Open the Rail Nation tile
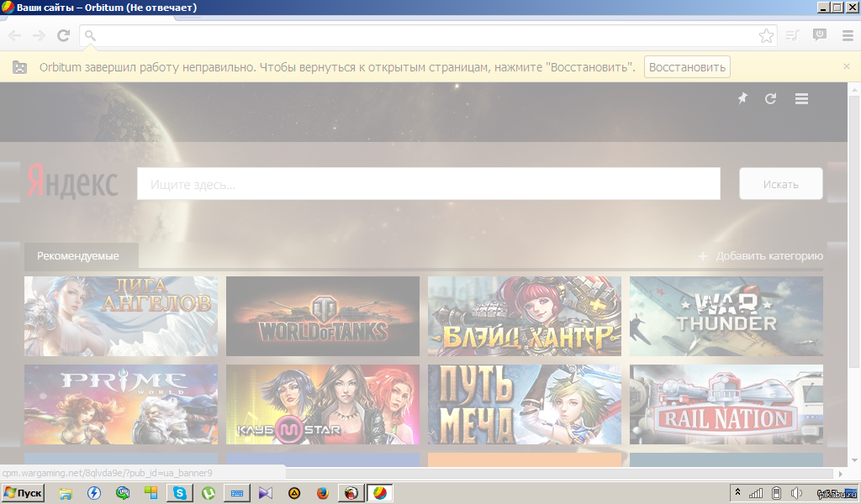 point(726,405)
